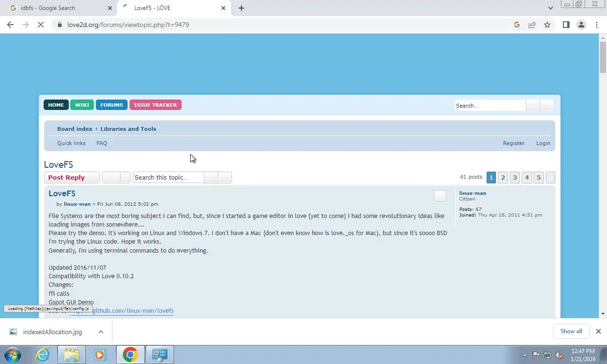Open the FORUMS navigation button
The image size is (607, 364).
click(111, 105)
